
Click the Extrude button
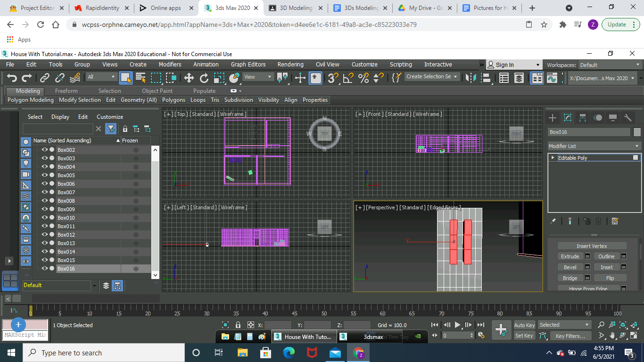570,256
